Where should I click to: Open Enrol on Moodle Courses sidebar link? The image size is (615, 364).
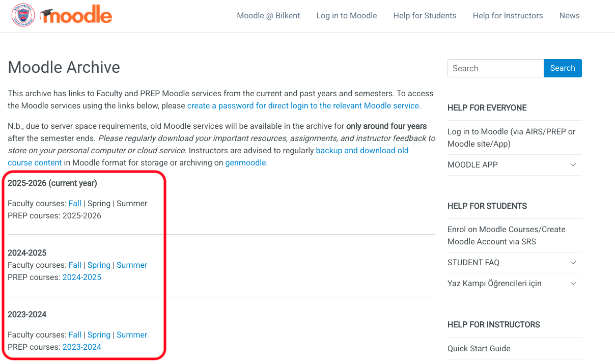point(507,236)
